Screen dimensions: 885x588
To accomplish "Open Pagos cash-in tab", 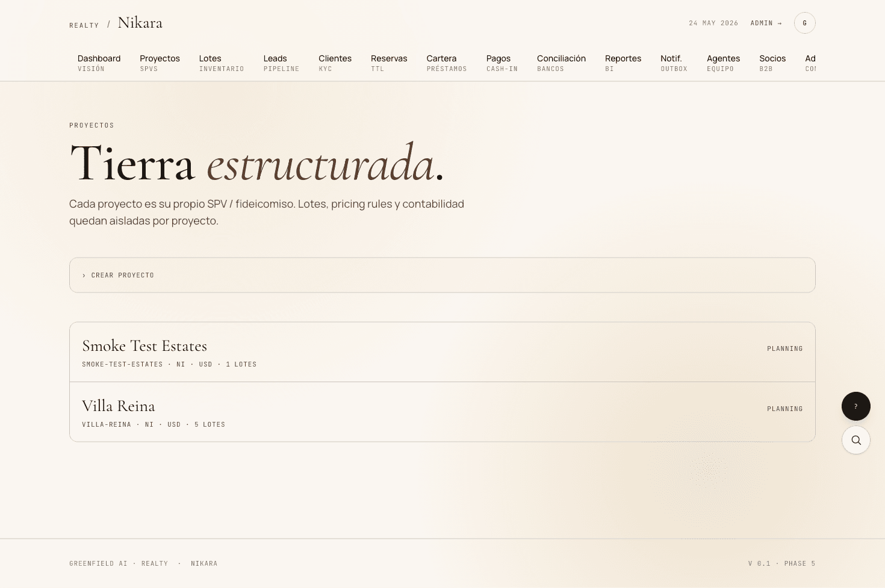I will pos(502,63).
